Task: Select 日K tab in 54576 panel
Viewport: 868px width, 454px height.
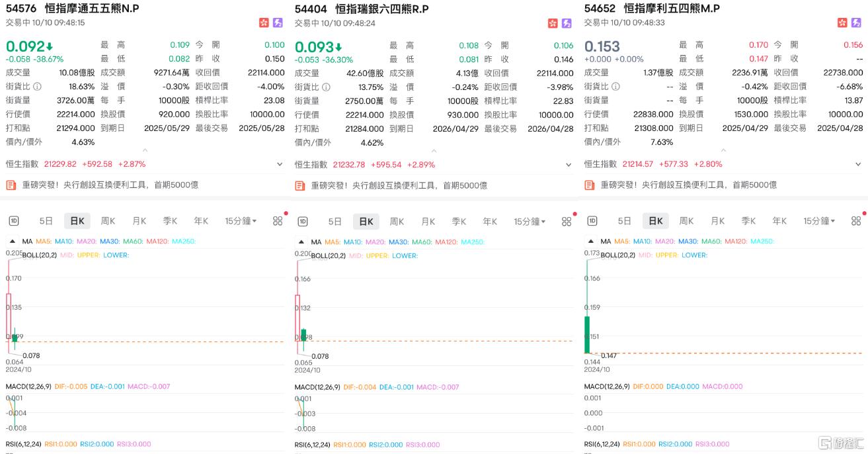Action: click(77, 221)
